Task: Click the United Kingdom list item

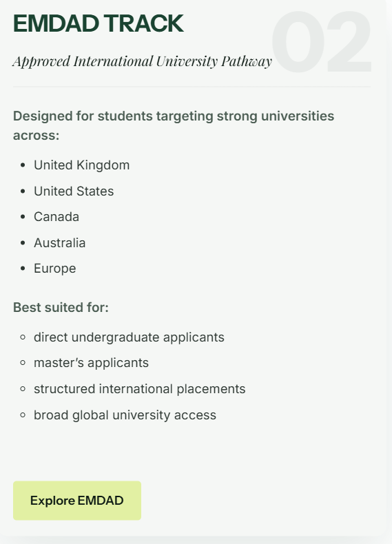Action: pos(81,165)
